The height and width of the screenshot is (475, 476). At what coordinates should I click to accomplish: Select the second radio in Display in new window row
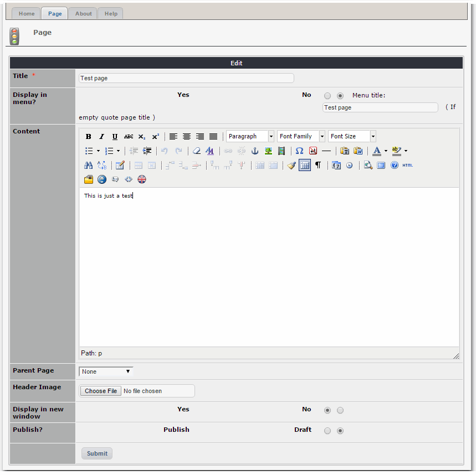pyautogui.click(x=340, y=410)
